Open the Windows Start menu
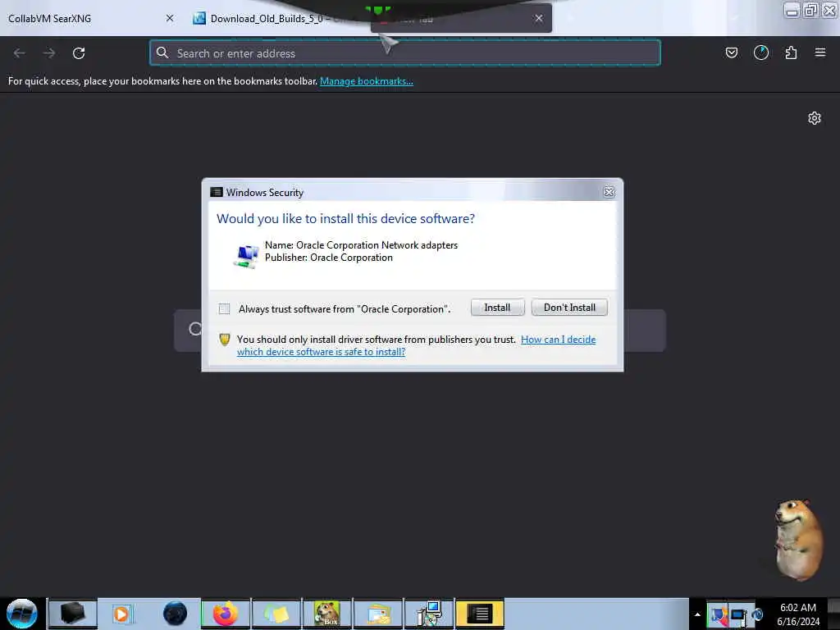 point(22,614)
